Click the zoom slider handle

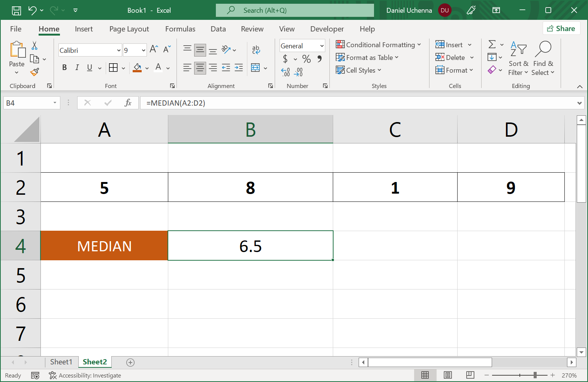coord(535,375)
